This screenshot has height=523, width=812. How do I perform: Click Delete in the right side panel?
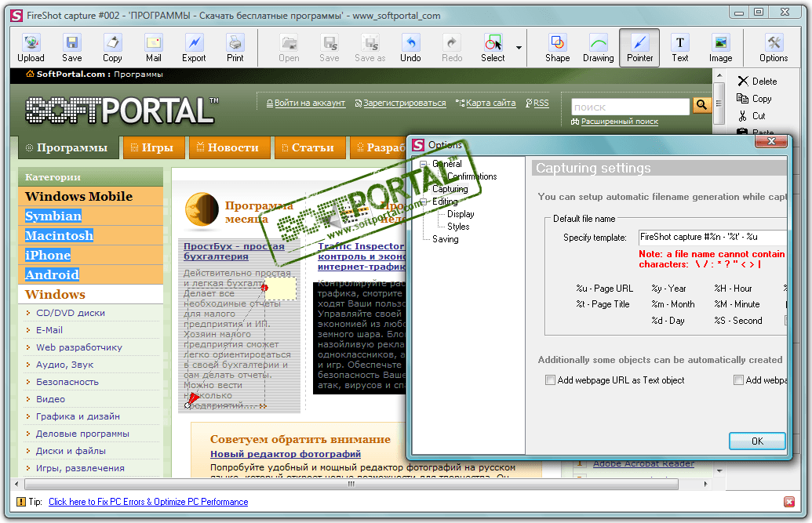[x=757, y=82]
